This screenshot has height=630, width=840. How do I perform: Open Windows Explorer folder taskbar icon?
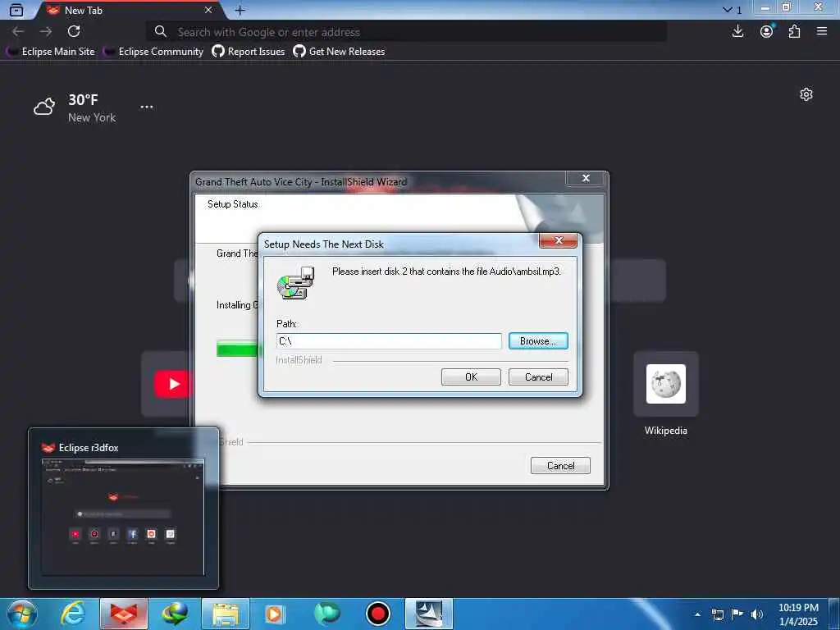point(226,614)
